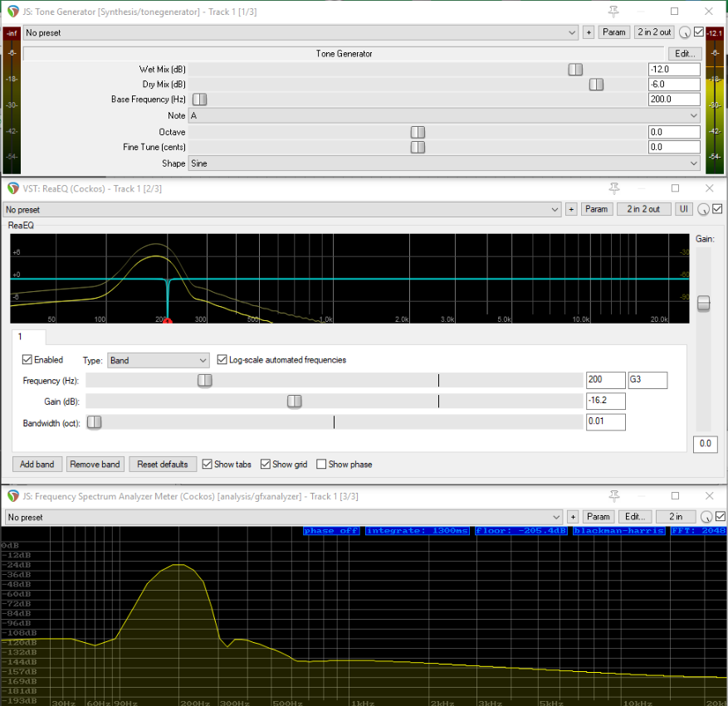Click floor -205.4dB option in analyzer

click(x=521, y=531)
